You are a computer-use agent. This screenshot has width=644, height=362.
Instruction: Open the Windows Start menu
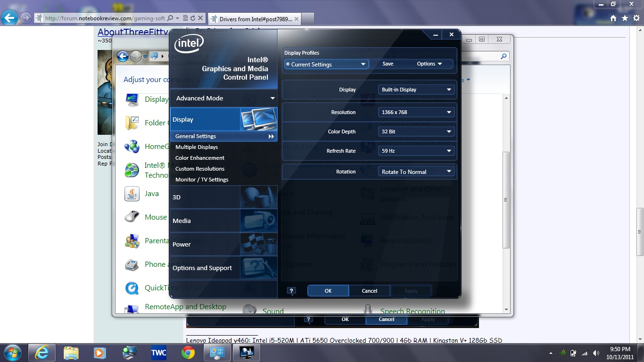point(12,352)
